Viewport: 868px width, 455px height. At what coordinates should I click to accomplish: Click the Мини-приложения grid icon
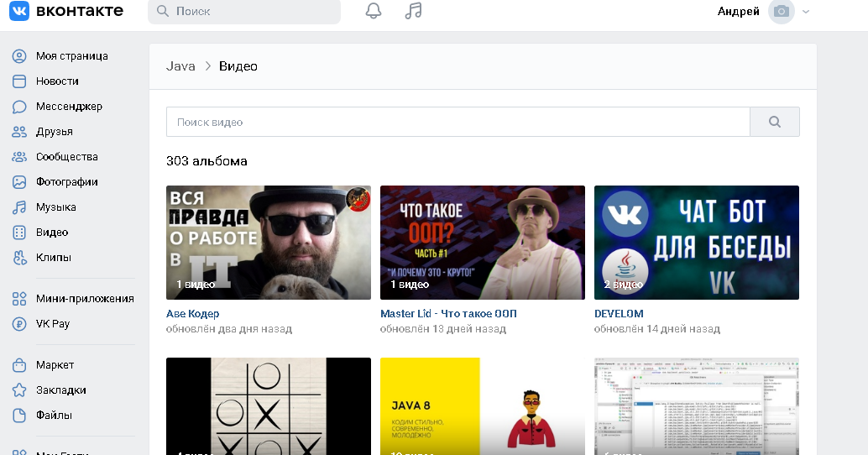[x=19, y=299]
